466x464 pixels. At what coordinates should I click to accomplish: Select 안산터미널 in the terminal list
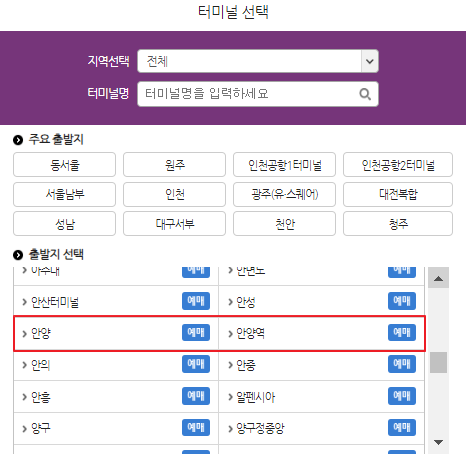[x=55, y=302]
